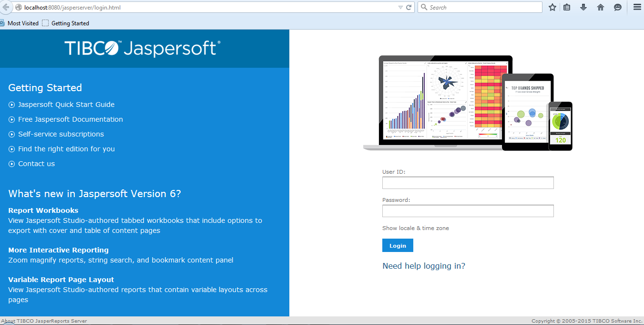Screen dimensions: 644x325
Task: Click the reload page icon in address bar
Action: [x=409, y=7]
